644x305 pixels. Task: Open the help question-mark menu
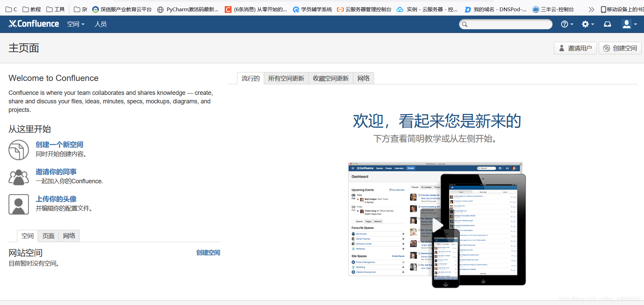(x=567, y=24)
